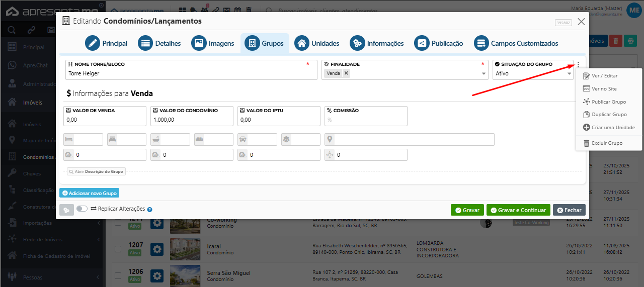Expand the Finalidade dropdown arrow

[x=484, y=73]
